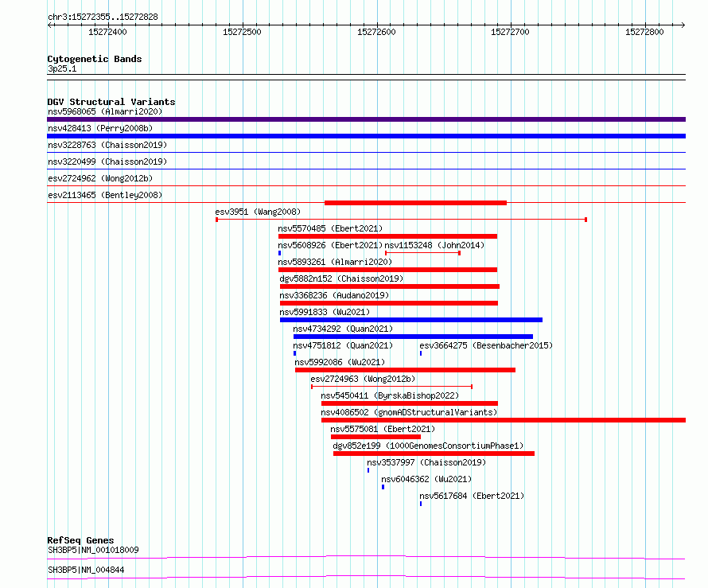Click the nsv3537997 (Chaisson2019) label
This screenshot has width=708, height=588.
click(x=426, y=462)
